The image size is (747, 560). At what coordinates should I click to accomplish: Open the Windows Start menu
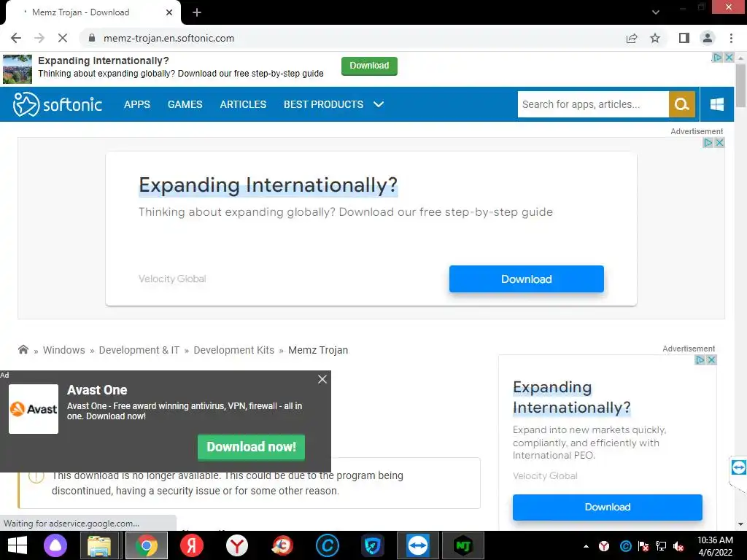point(18,545)
